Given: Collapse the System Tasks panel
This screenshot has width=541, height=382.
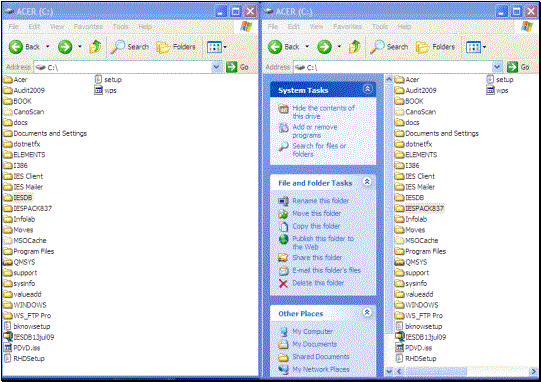Looking at the screenshot, I should click(367, 89).
